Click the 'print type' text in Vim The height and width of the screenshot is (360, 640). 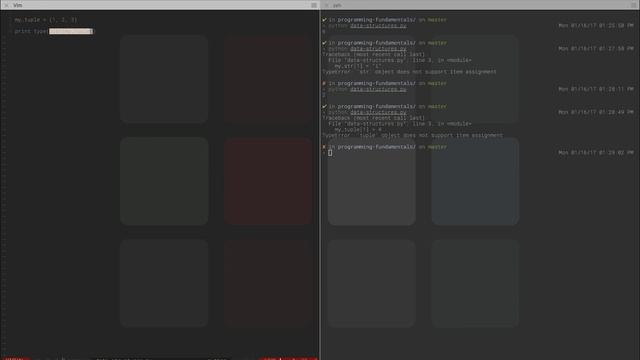click(x=31, y=31)
